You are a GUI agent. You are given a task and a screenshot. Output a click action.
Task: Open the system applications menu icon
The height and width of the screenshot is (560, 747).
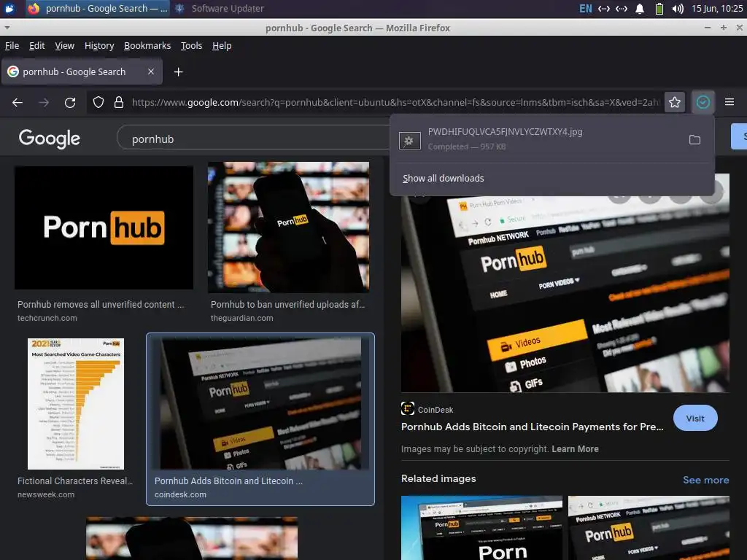pyautogui.click(x=9, y=8)
